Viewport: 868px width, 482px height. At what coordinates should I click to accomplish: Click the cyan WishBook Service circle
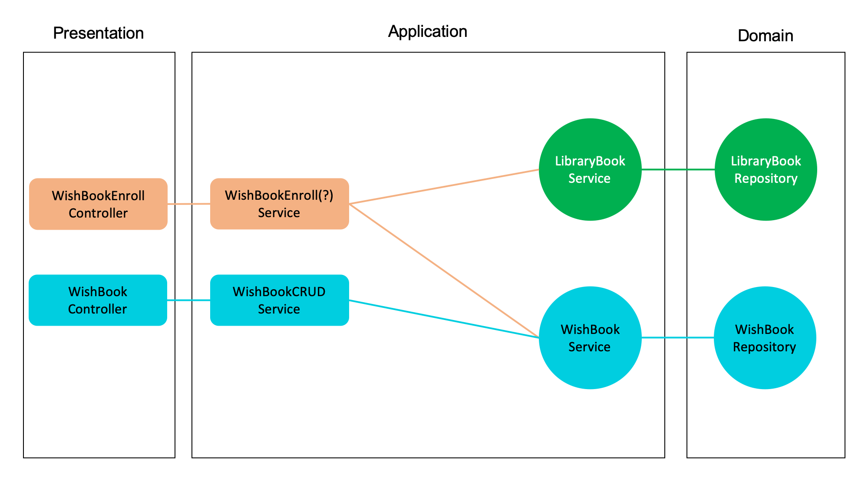(590, 338)
